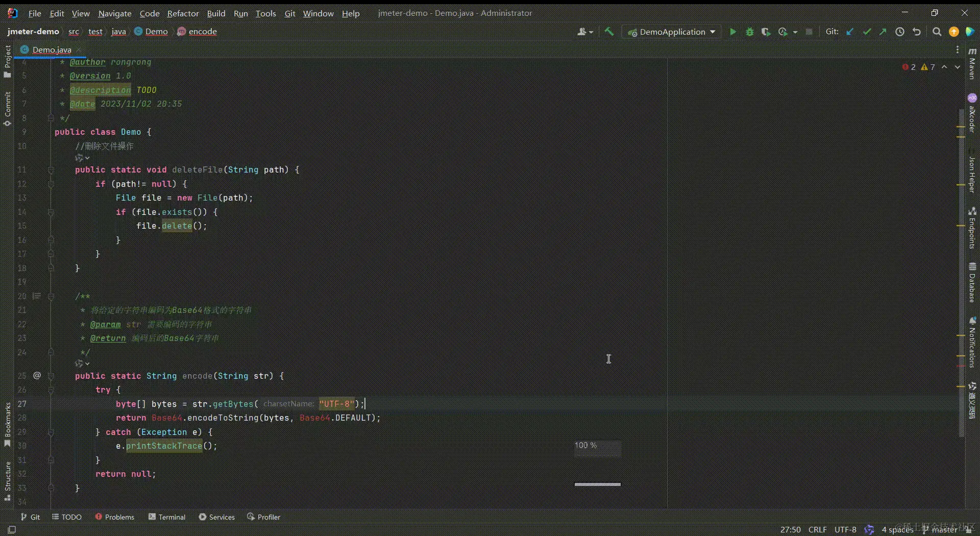Click status bar icon next to UTF-8
The height and width of the screenshot is (536, 980).
(x=869, y=530)
